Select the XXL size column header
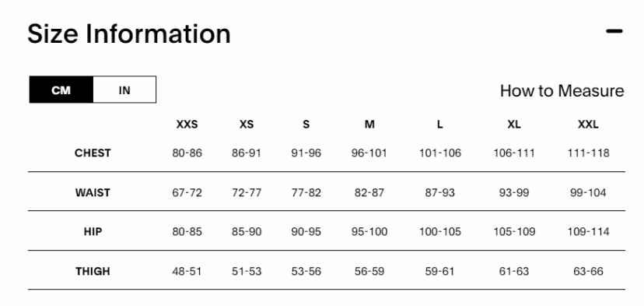Screen dimensions: 644x306 [588, 125]
